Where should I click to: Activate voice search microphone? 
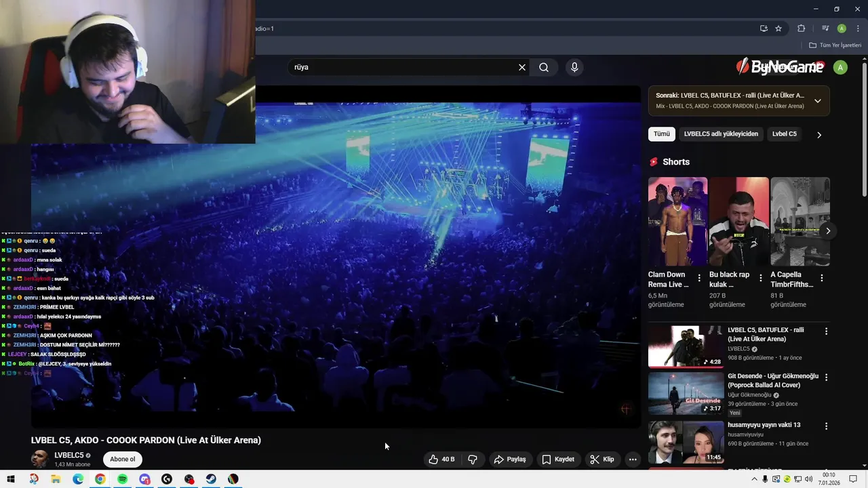coord(574,67)
